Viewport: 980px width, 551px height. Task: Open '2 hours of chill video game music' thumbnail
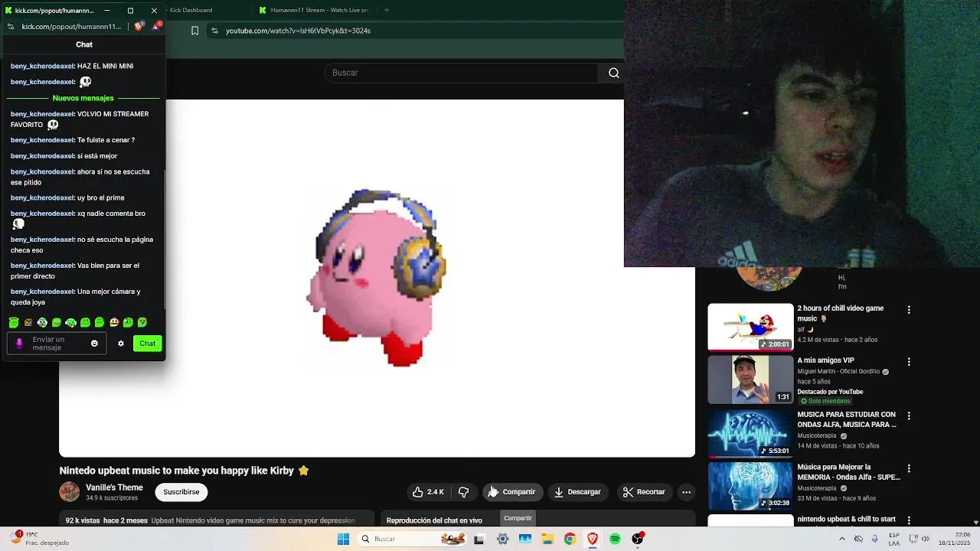[x=750, y=328]
